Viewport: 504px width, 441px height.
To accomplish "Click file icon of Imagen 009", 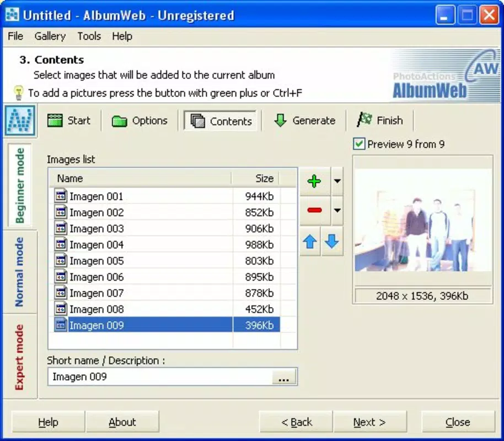I will (61, 325).
